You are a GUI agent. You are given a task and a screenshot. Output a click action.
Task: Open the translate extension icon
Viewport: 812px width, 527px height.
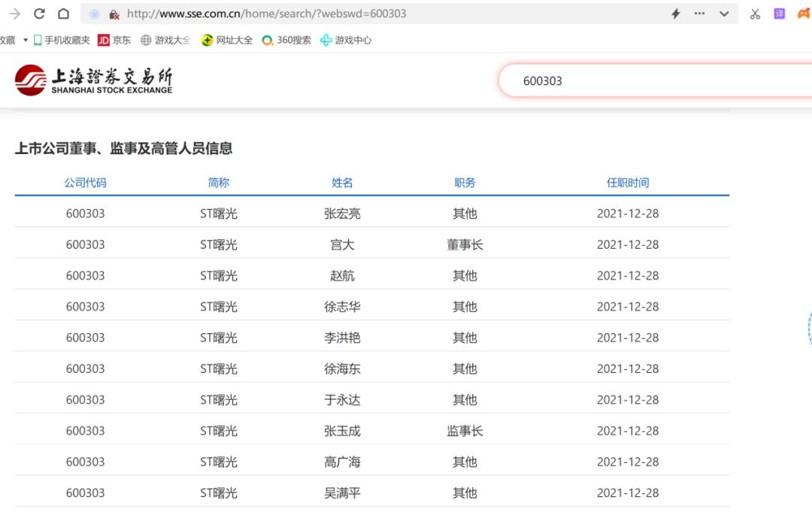tap(779, 13)
